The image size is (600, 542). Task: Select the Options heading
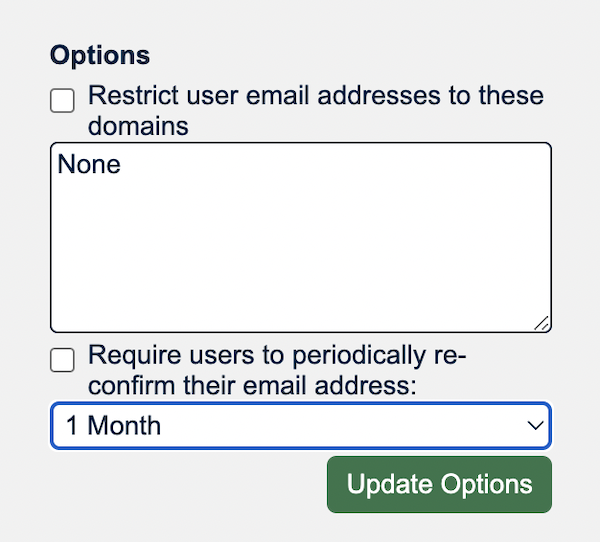click(100, 56)
